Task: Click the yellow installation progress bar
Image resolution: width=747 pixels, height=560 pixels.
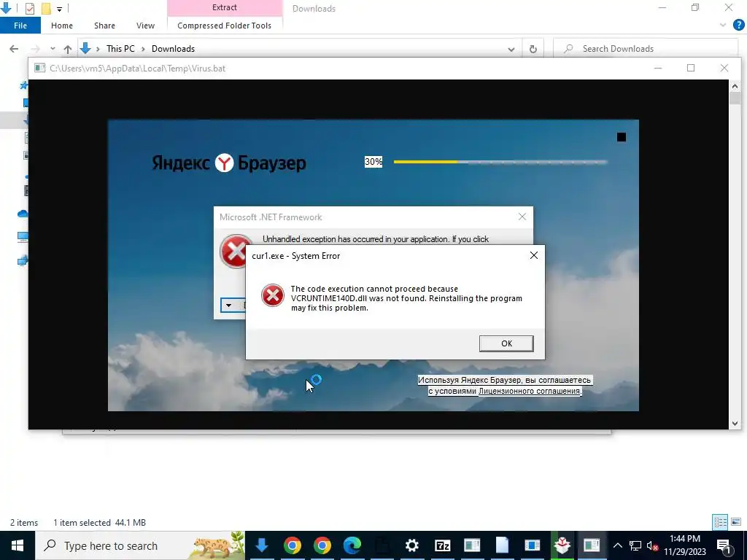Action: [x=500, y=162]
